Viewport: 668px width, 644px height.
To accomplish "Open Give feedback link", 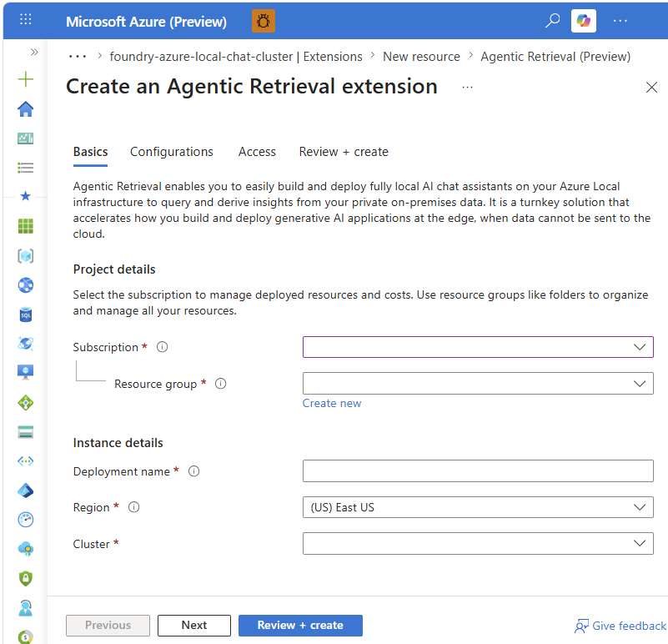I will [x=620, y=626].
